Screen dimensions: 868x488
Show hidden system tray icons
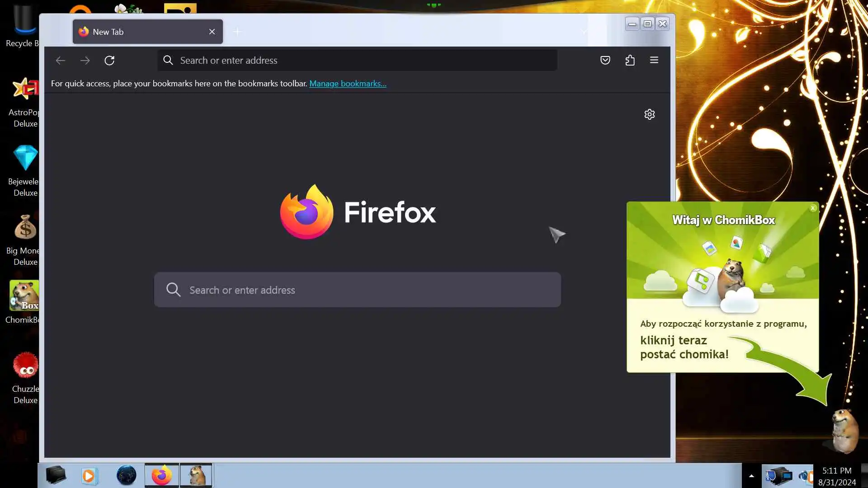(x=751, y=476)
